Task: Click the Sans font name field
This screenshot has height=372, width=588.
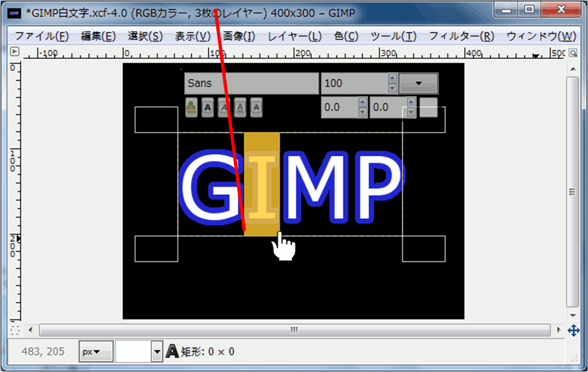Action: 251,84
